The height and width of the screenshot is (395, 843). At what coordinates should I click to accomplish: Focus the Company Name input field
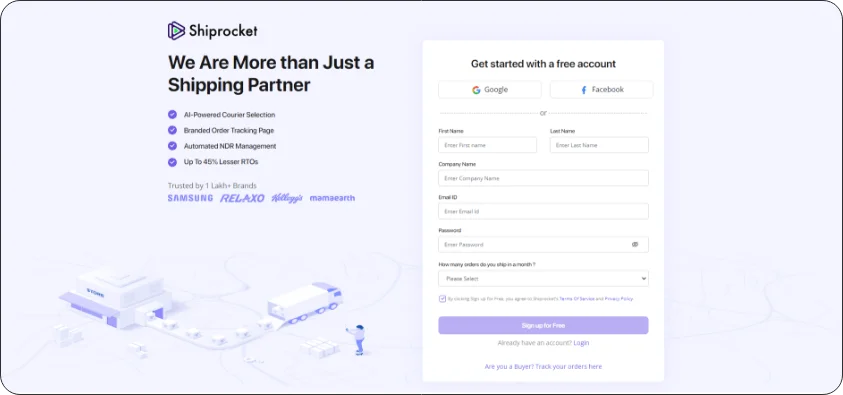click(544, 178)
